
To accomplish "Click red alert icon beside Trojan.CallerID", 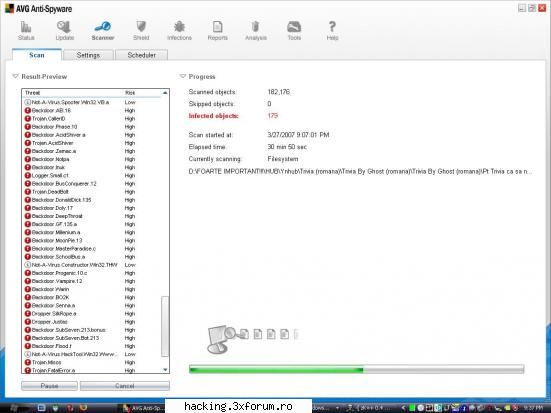I will [x=27, y=118].
